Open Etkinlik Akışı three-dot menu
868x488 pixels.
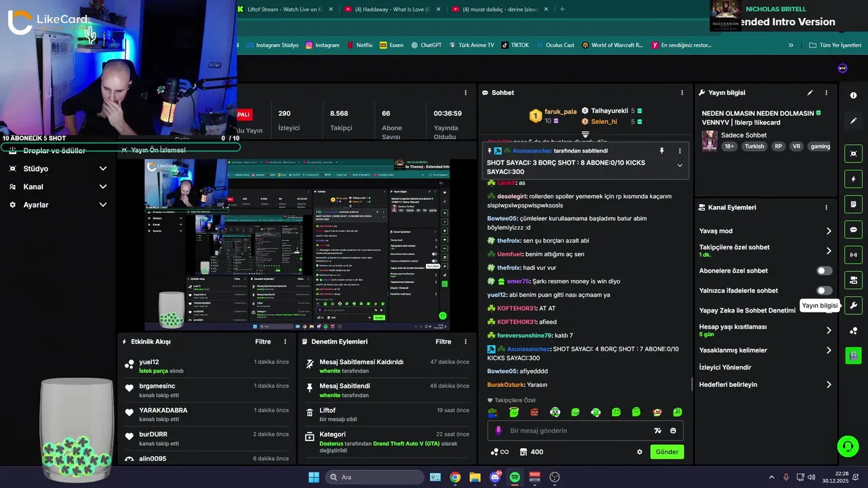(x=285, y=342)
